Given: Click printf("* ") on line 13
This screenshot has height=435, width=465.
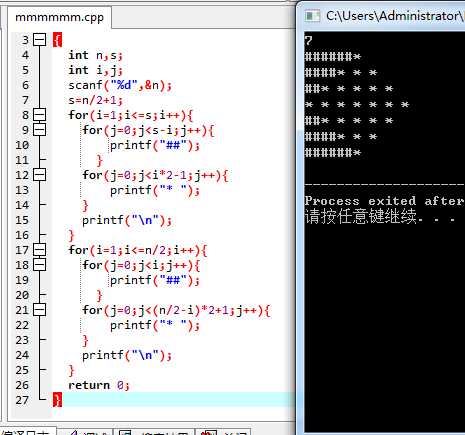Looking at the screenshot, I should [155, 190].
